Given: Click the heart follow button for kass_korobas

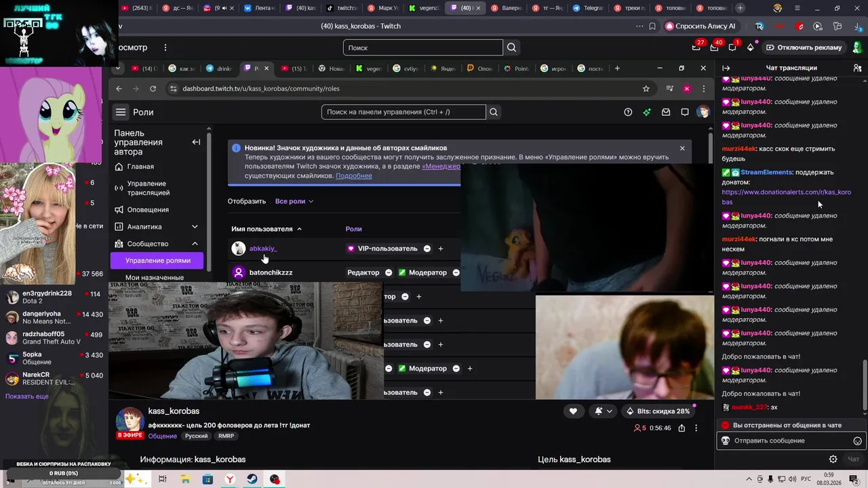Looking at the screenshot, I should point(573,411).
